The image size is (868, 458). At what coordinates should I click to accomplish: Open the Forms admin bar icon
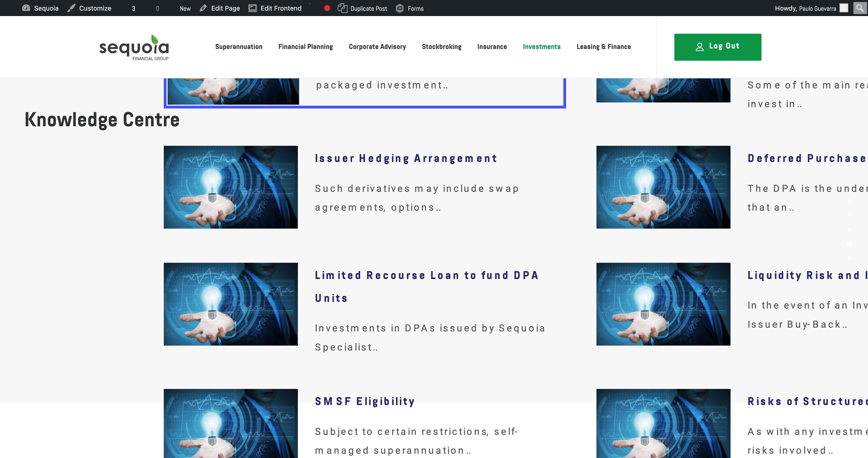400,8
